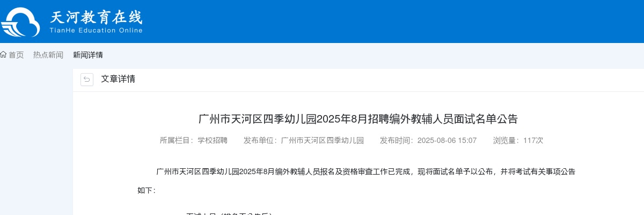Open the 首页 breadcrumb link
This screenshot has width=644, height=215.
[16, 55]
